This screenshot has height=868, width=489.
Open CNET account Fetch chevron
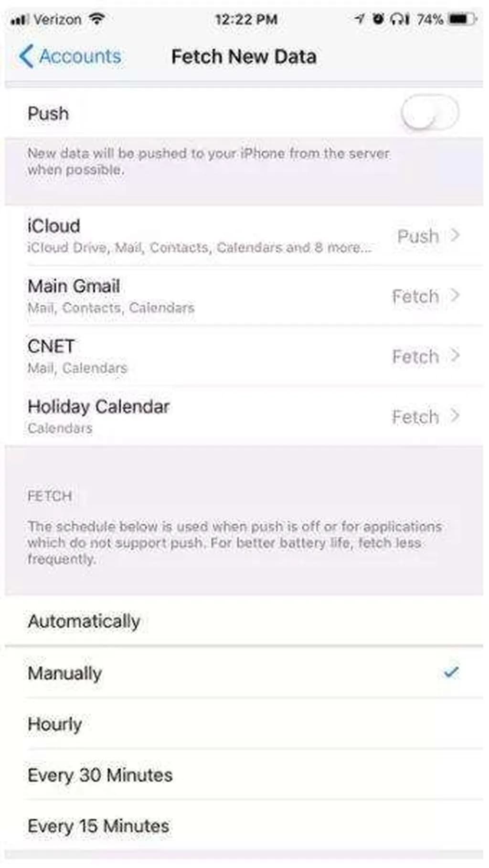[x=455, y=356]
